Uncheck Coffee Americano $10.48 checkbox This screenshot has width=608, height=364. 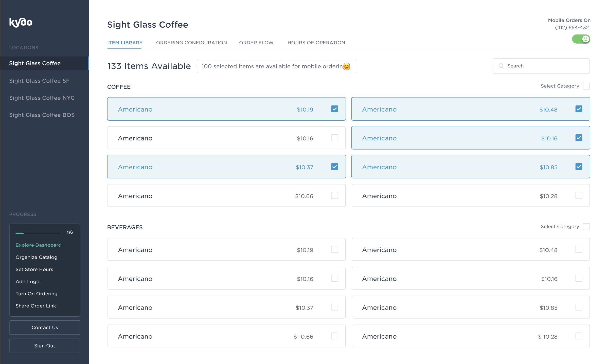tap(579, 109)
